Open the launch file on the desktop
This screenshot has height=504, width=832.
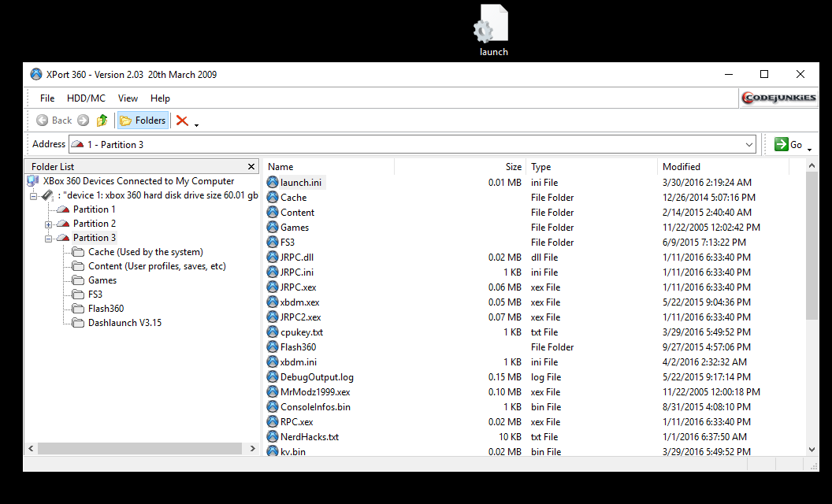493,29
